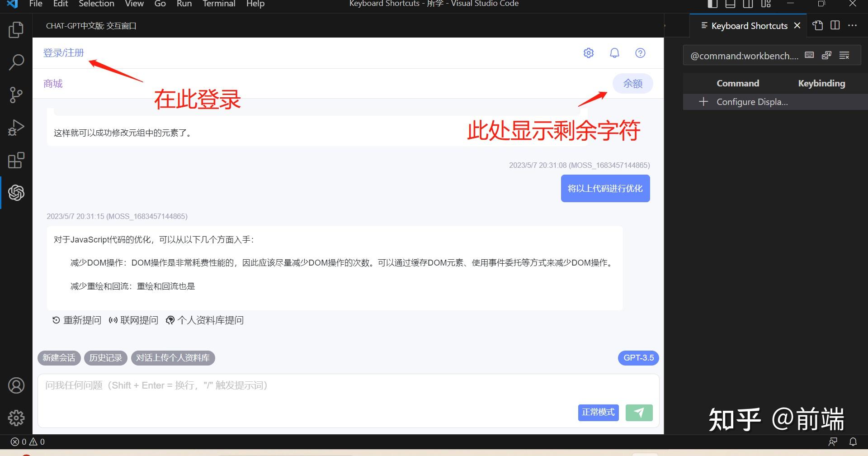Send the message with the paper-plane icon
The height and width of the screenshot is (456, 868).
(x=638, y=413)
